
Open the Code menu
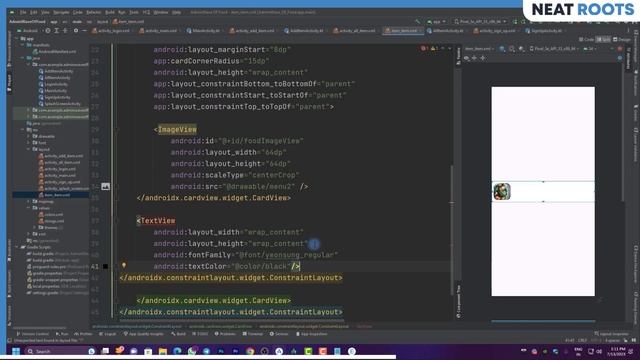coord(78,12)
